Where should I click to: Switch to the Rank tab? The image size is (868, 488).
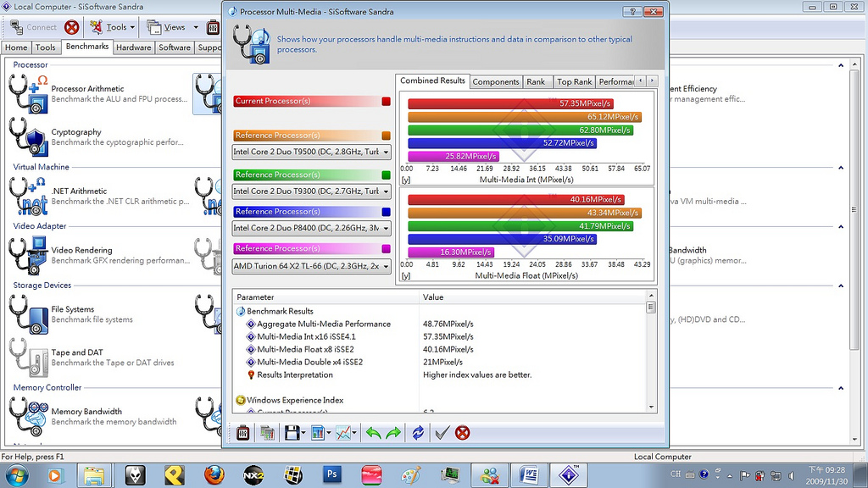[536, 82]
